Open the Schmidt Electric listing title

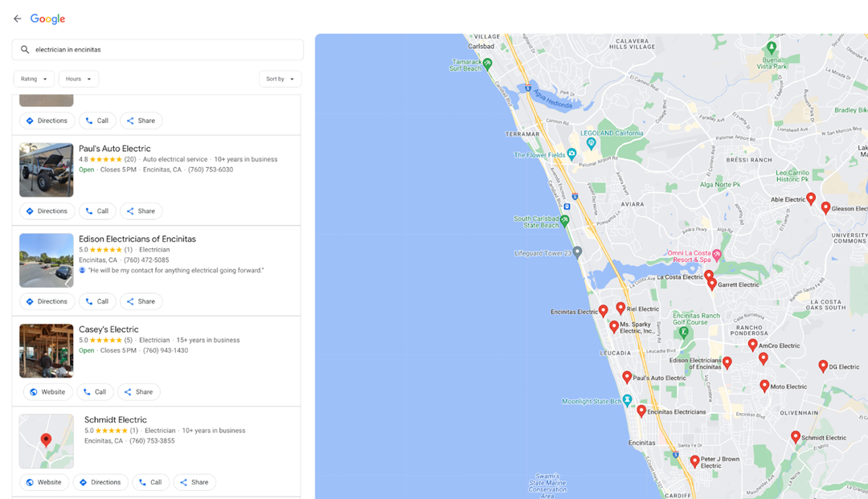[116, 419]
